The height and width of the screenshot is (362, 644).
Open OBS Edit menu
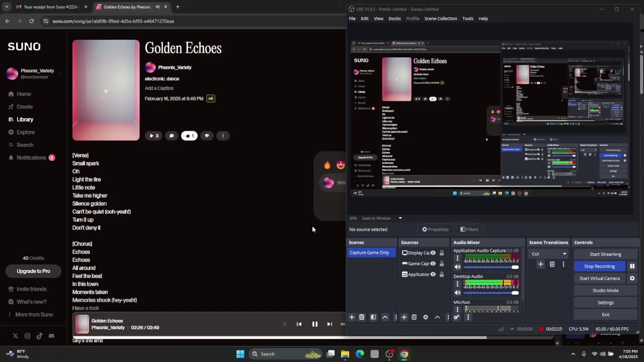click(365, 19)
